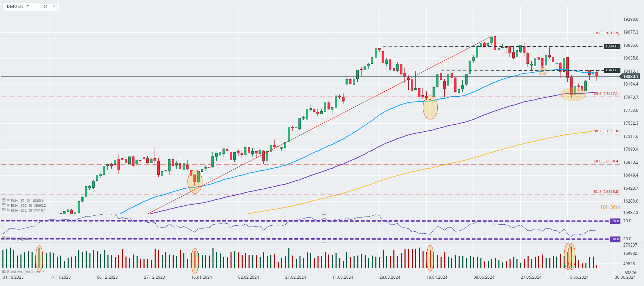
Task: Select the 50.0 (16838.4) Fibonacci level label
Action: point(606,161)
